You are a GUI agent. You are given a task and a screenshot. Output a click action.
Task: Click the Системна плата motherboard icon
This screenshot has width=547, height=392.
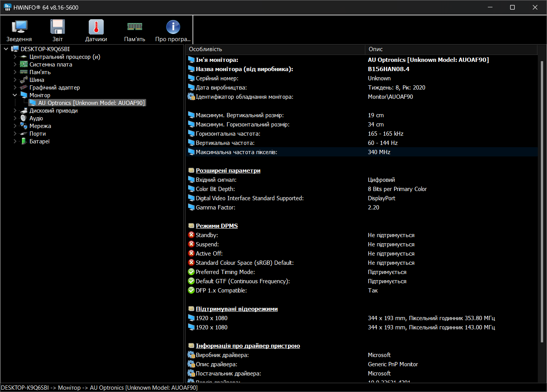click(24, 65)
